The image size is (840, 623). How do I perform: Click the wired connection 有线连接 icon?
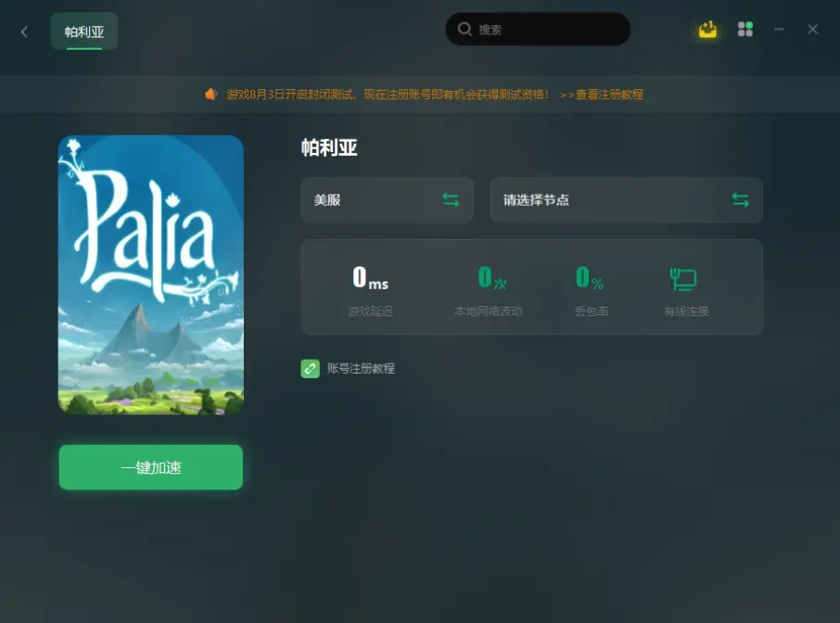tap(683, 279)
